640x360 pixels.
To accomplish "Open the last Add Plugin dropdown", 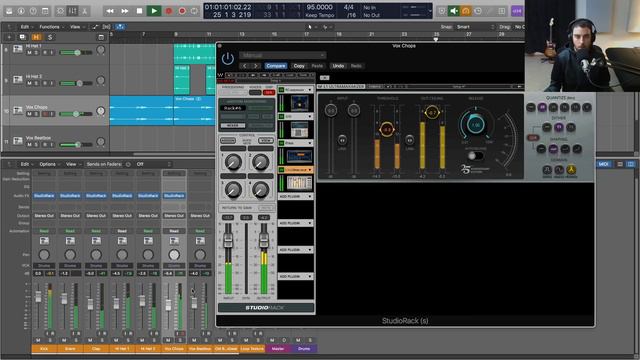I will [296, 276].
